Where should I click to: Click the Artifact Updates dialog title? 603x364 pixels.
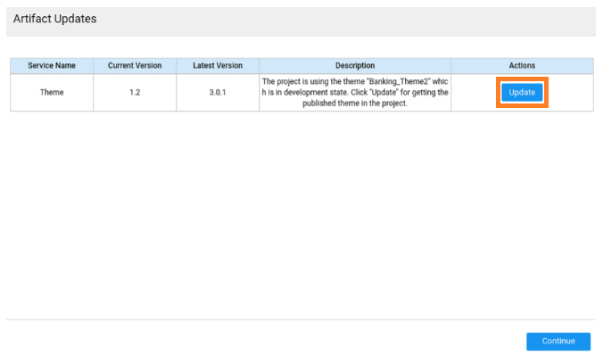[x=54, y=19]
